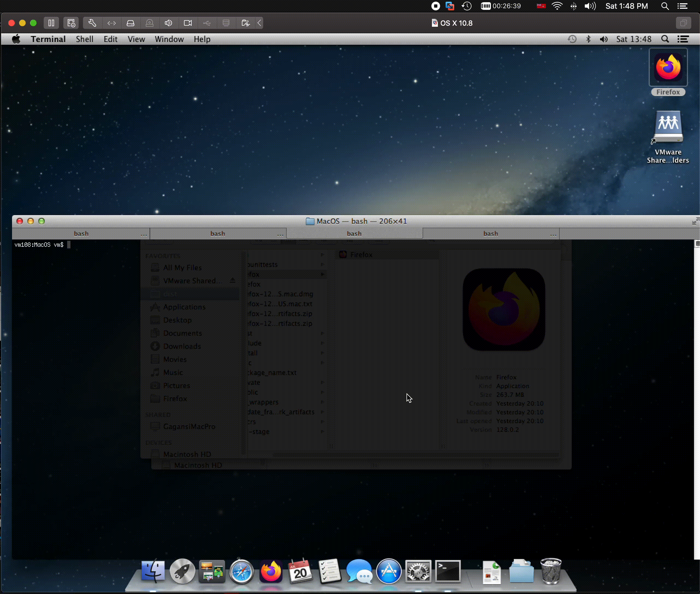
Task: Click the USB device icon in VMware toolbar
Action: pos(207,23)
